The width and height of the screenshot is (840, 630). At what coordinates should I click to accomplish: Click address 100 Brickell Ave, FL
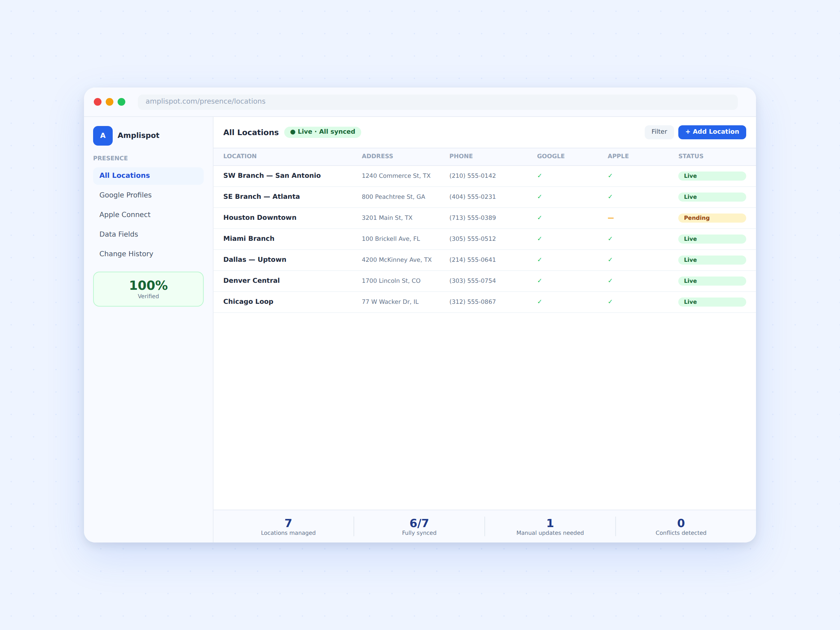(391, 239)
